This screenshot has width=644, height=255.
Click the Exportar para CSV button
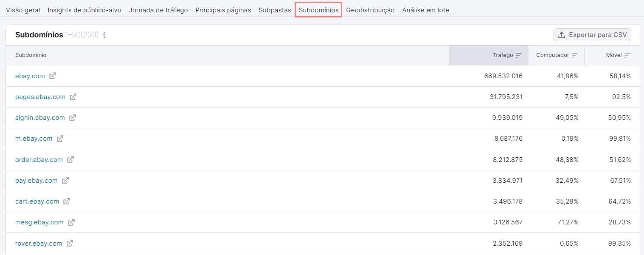[x=592, y=34]
